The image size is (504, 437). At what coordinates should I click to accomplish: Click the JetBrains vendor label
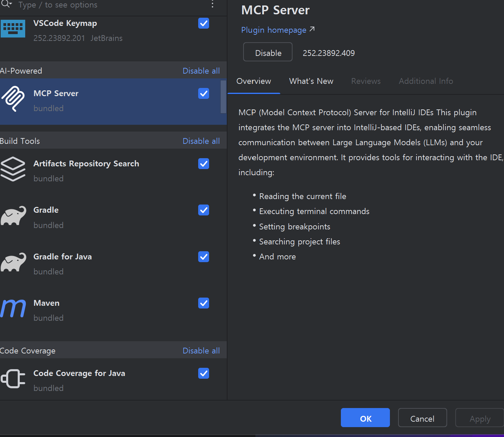106,38
